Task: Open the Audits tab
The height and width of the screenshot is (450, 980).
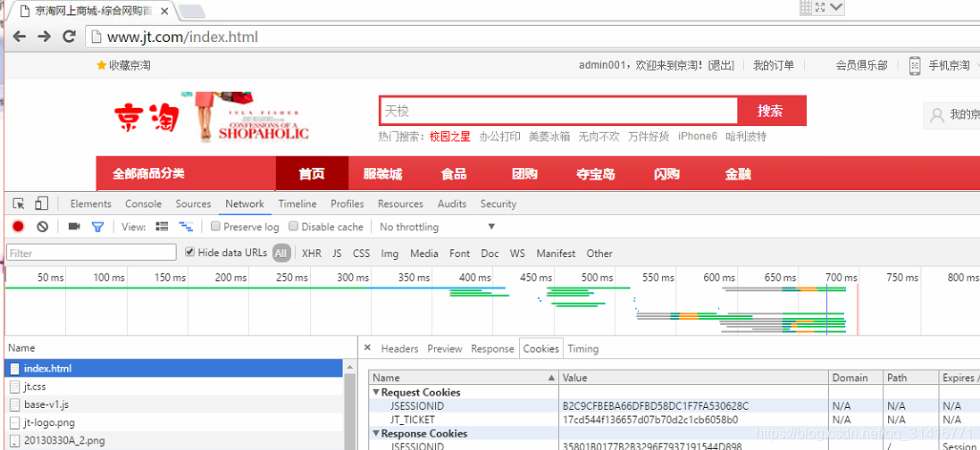Action: (x=452, y=204)
